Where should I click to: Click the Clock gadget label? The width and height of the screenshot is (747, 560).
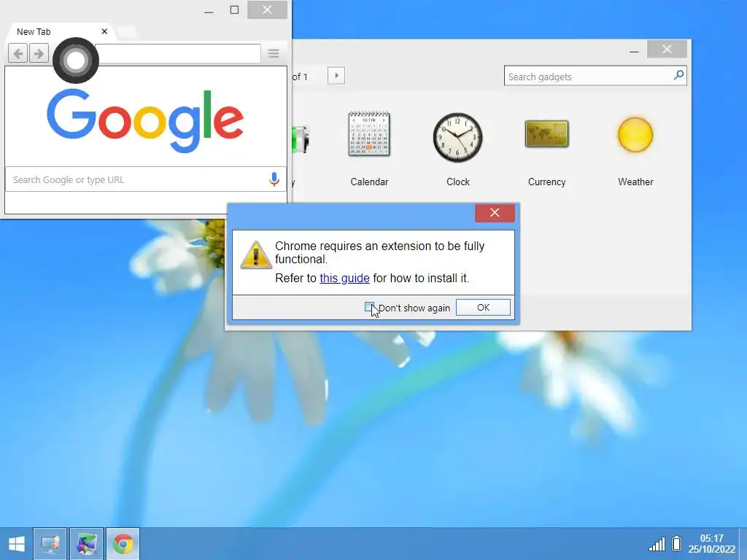[x=458, y=182]
